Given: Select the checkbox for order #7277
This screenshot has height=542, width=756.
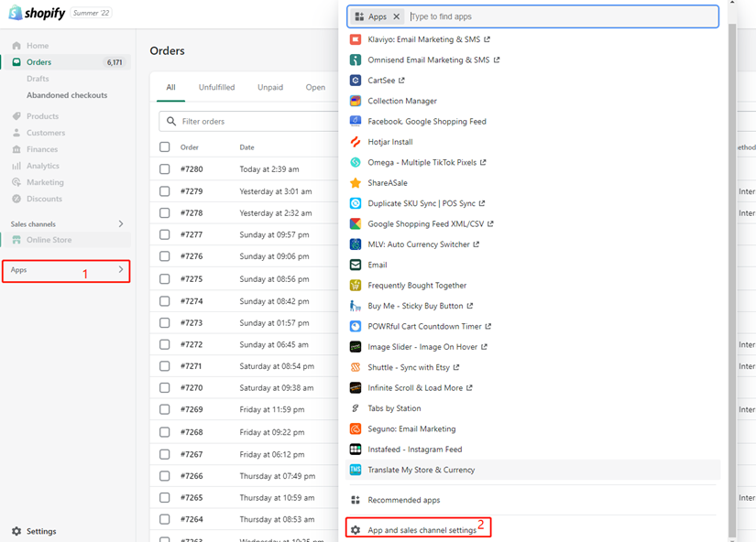Looking at the screenshot, I should (164, 234).
